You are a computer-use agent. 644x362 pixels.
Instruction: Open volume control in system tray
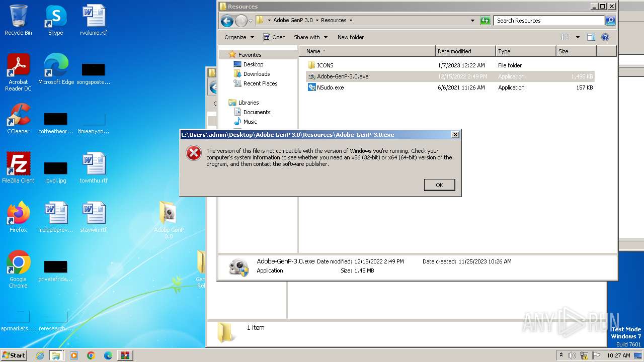pos(572,355)
